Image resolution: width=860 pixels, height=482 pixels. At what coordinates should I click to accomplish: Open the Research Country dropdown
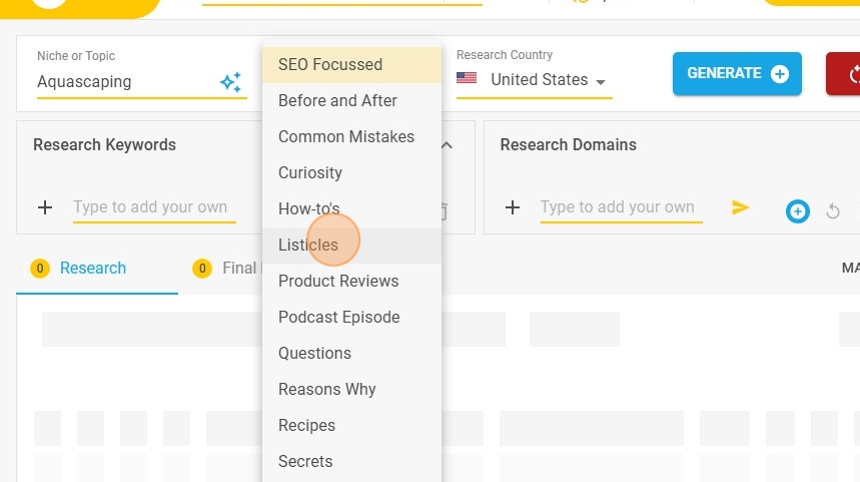[535, 80]
